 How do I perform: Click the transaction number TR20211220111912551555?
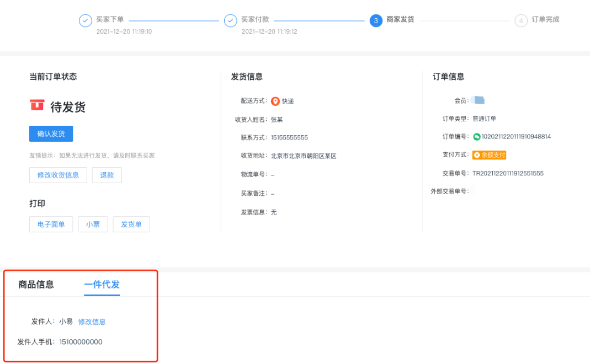click(508, 173)
